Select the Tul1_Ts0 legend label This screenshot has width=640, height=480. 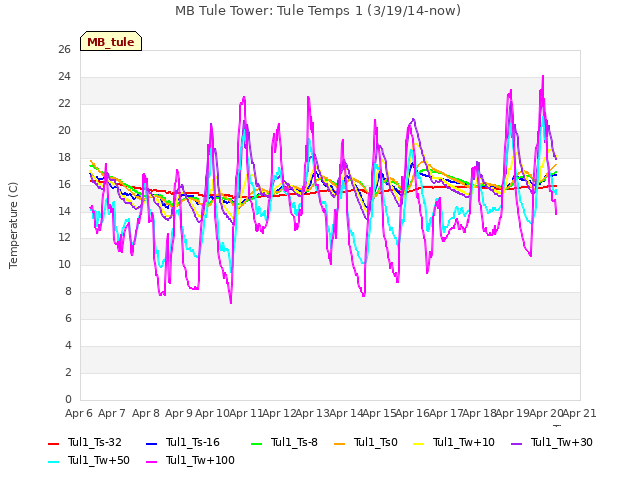click(x=376, y=442)
